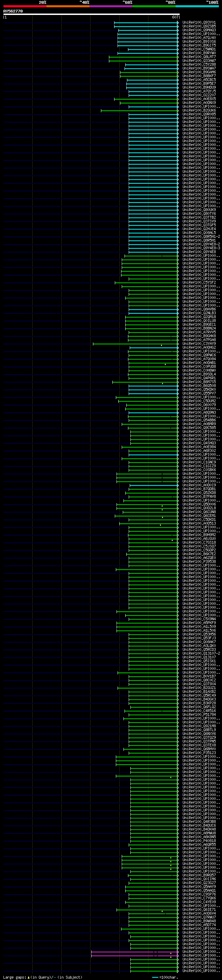Open hit UniRef100_Q80TY6
The height and width of the screenshot is (980, 222).
199,214
